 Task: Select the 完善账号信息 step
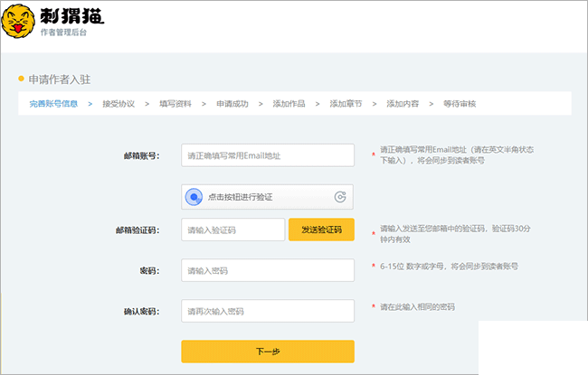point(53,104)
